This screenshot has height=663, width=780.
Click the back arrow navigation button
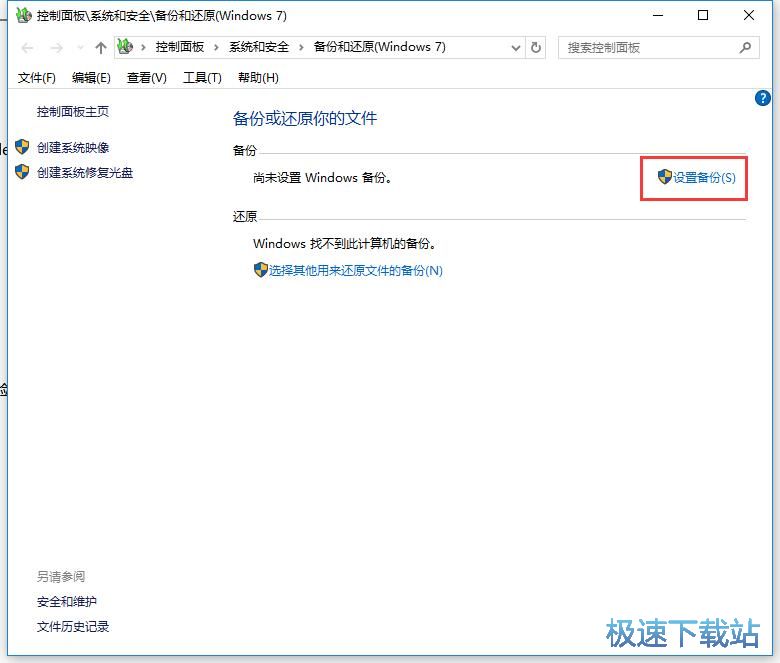point(27,48)
